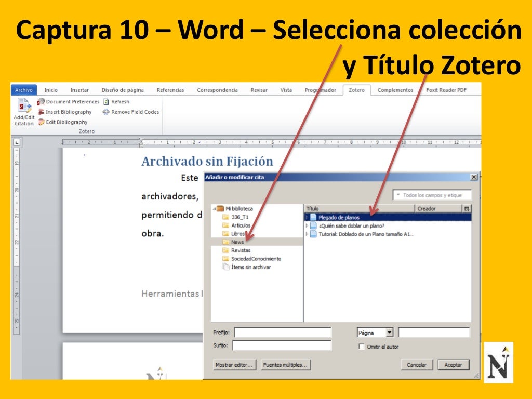This screenshot has height=399, width=532.
Task: Select the News collection
Action: [257, 242]
